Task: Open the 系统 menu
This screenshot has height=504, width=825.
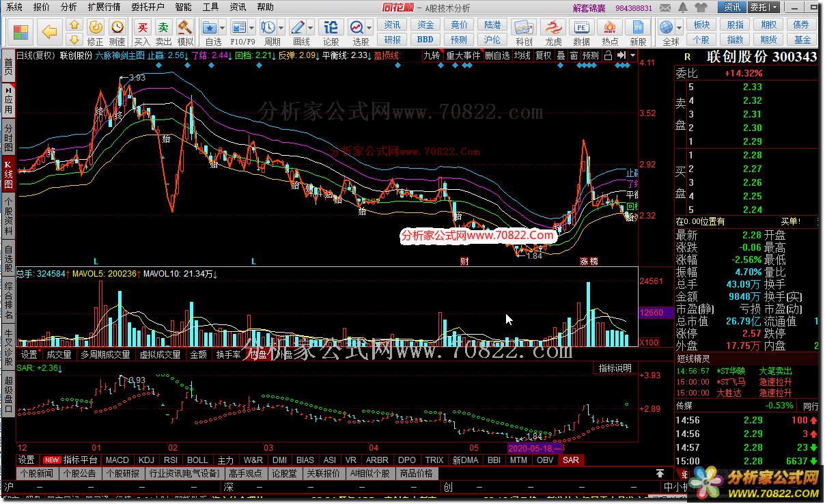Action: (x=14, y=7)
